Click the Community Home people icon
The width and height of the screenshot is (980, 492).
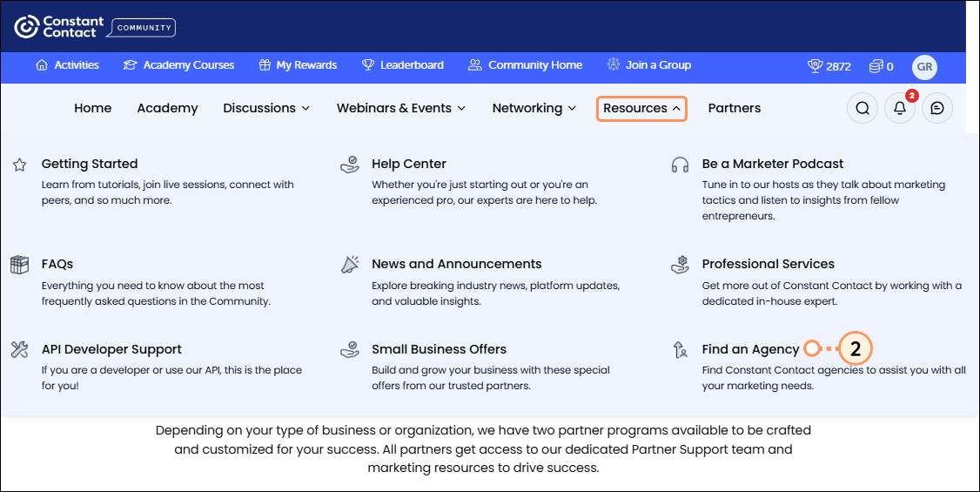(475, 65)
